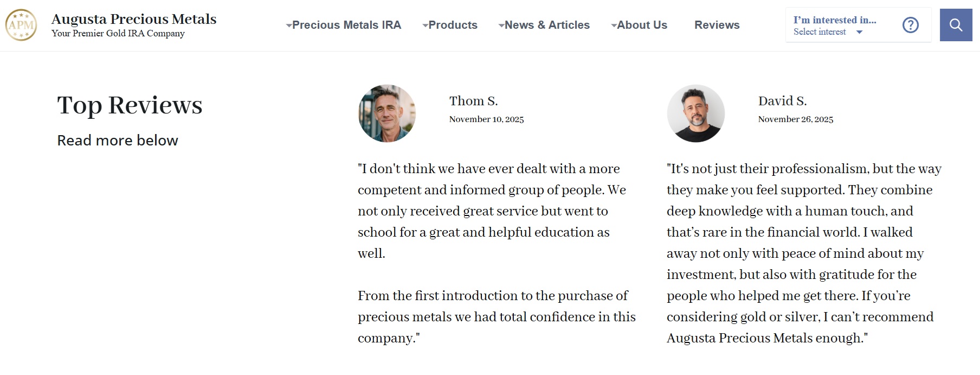Click the Augusta Precious Metals site title
This screenshot has width=980, height=375.
coord(134,19)
